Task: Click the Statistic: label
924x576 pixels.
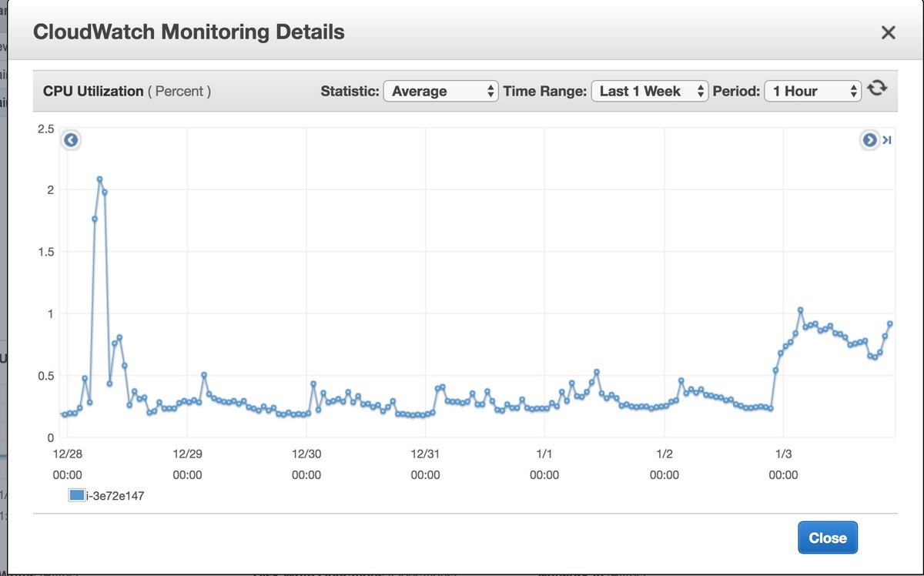Action: 350,91
